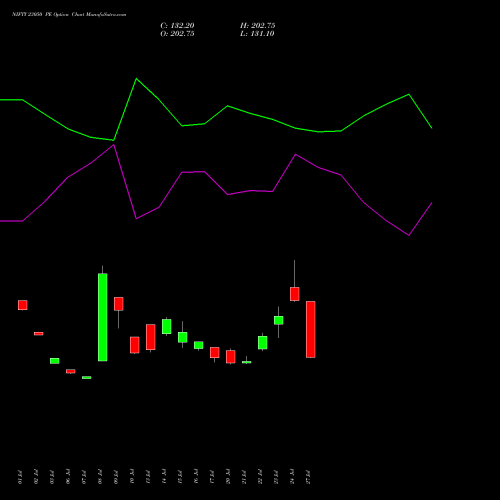This screenshot has height=500, width=500.
Task: Click the red candle above 01 Jul
Action: pyautogui.click(x=23, y=305)
